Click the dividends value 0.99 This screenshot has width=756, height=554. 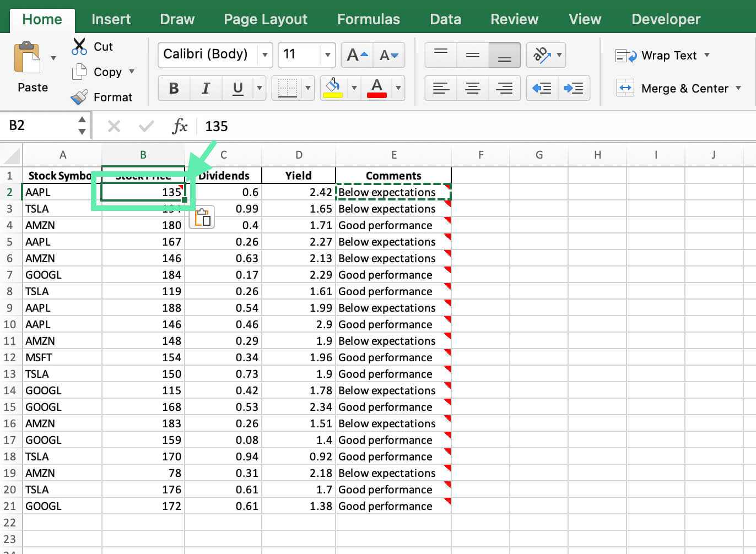[x=223, y=209]
